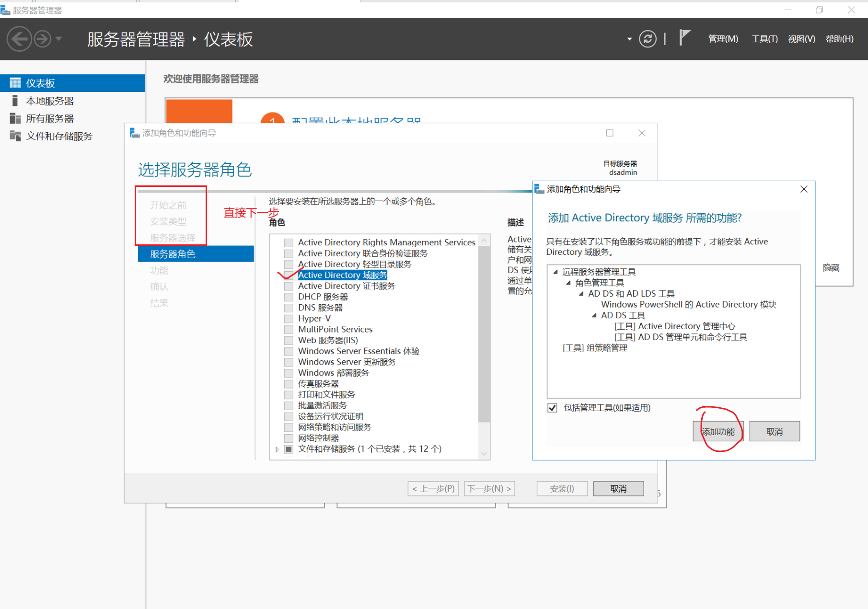Check 打印和文件服务 role

click(289, 395)
